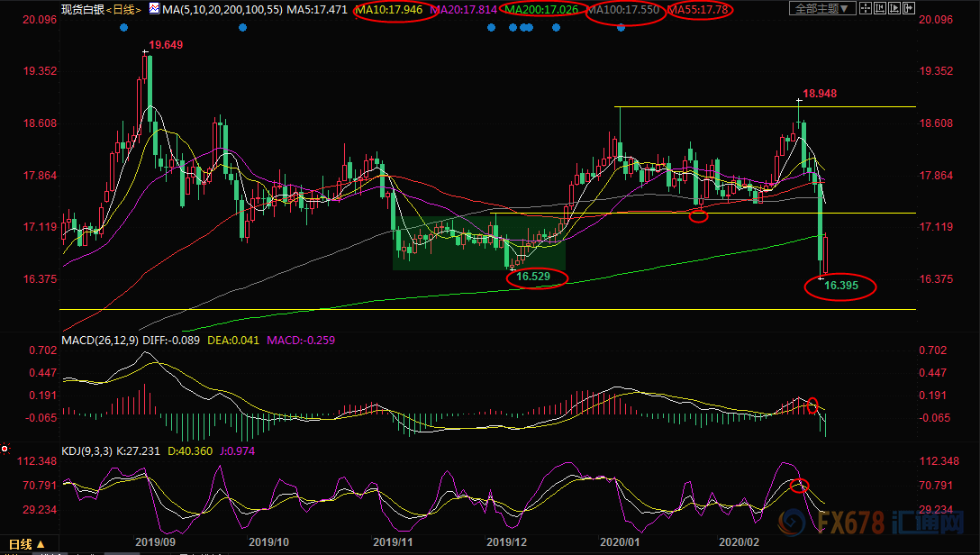This screenshot has width=980, height=555.
Task: Toggle the MA55 average line label
Action: click(x=698, y=9)
